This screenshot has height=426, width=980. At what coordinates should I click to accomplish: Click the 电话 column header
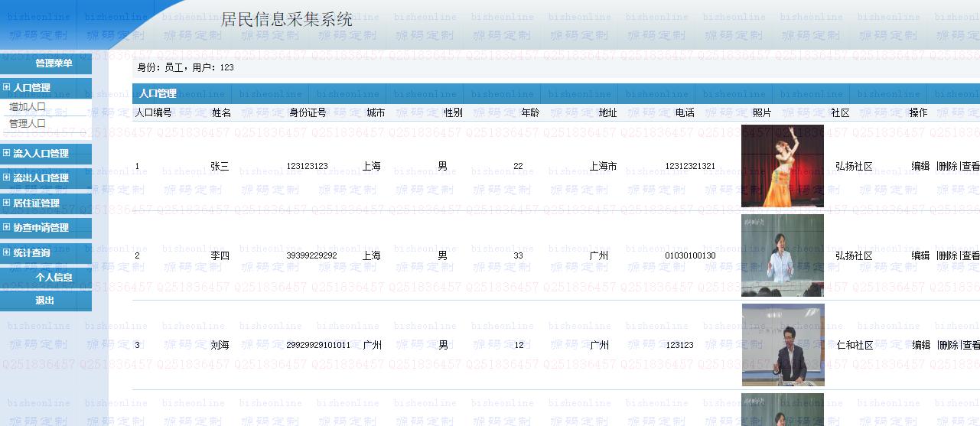click(x=685, y=112)
